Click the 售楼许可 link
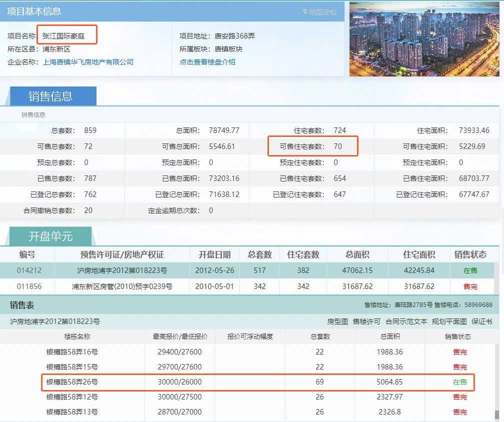This screenshot has height=422, width=504. tap(366, 321)
